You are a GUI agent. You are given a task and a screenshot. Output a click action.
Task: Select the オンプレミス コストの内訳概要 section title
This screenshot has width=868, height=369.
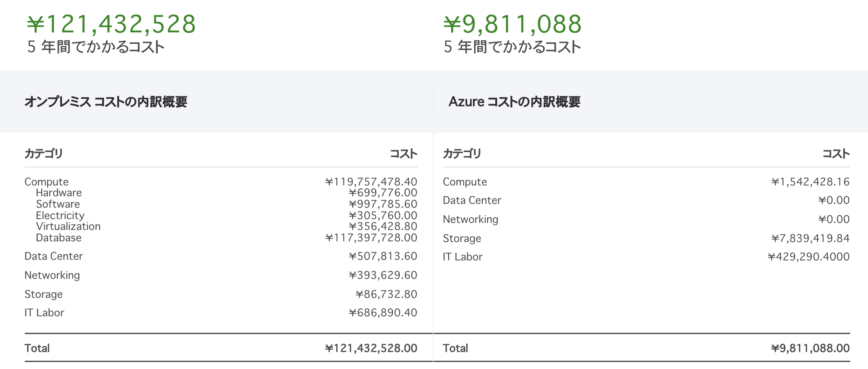106,102
